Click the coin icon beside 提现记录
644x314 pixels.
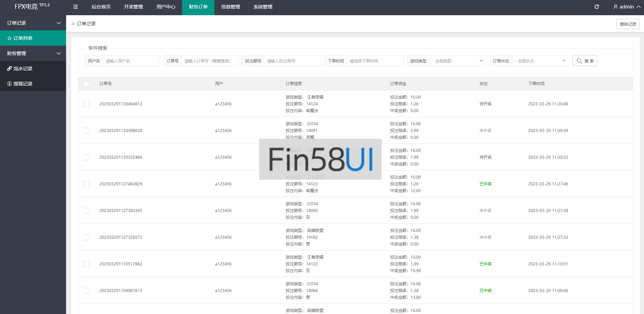pos(9,84)
